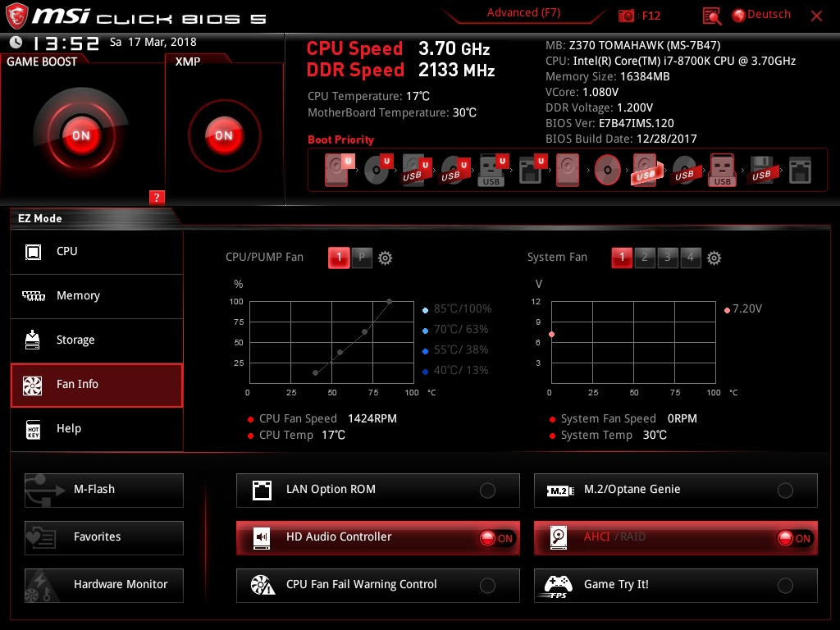Open the red question mark help
Image resolution: width=840 pixels, height=630 pixels.
coord(157,197)
